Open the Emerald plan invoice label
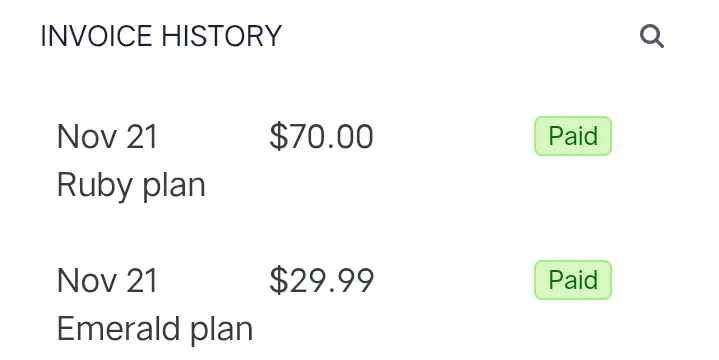Viewport: 719px width, 360px height. [x=155, y=329]
